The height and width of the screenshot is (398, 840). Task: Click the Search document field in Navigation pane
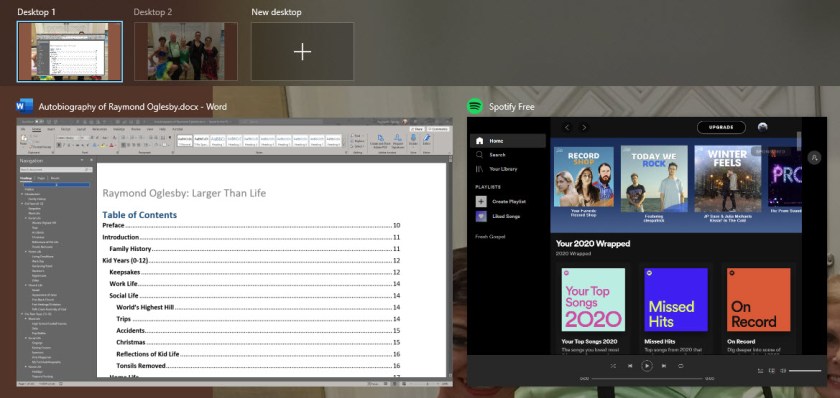tap(56, 170)
